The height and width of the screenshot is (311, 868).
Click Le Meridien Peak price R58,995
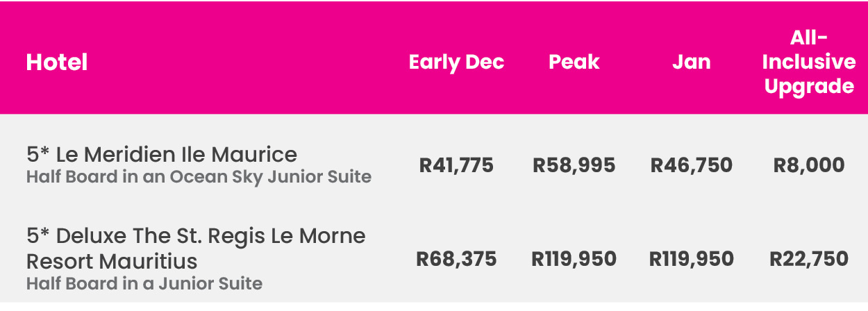[574, 165]
